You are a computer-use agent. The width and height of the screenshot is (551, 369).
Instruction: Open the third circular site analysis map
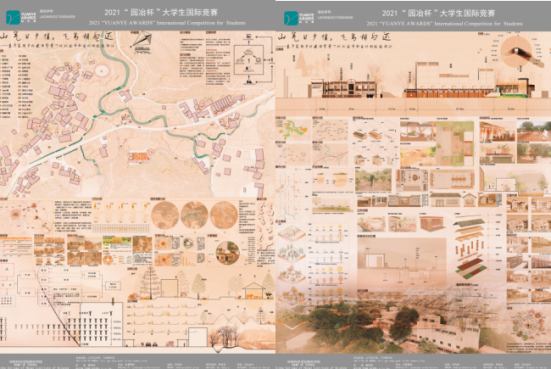coord(224,215)
